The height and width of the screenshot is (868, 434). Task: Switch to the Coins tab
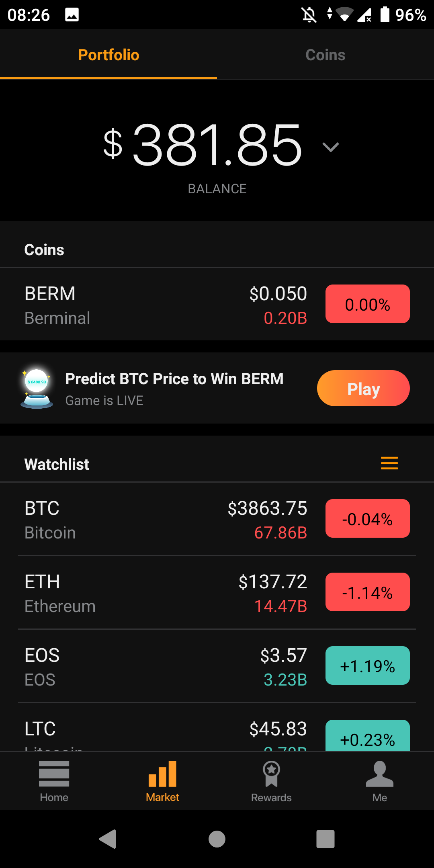(x=325, y=55)
